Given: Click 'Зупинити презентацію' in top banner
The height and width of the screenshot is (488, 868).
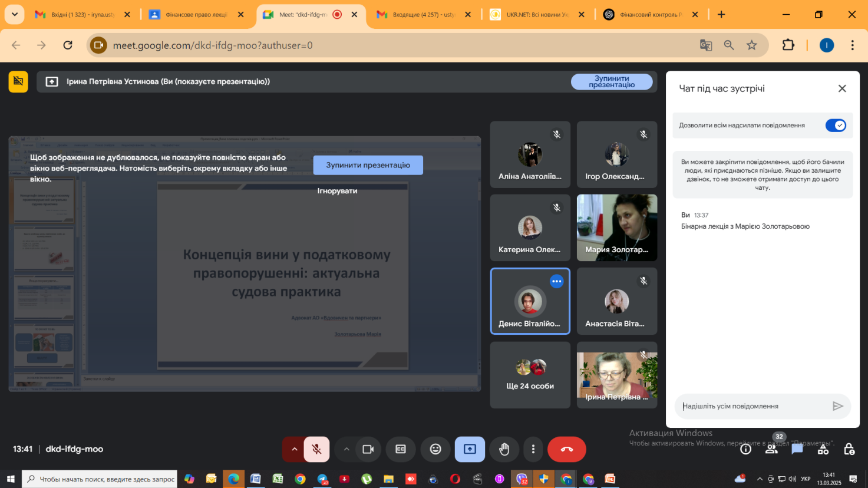Looking at the screenshot, I should [612, 82].
